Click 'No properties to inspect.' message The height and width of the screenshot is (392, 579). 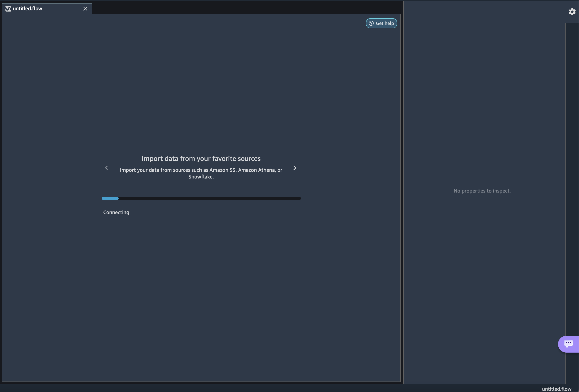pos(482,191)
